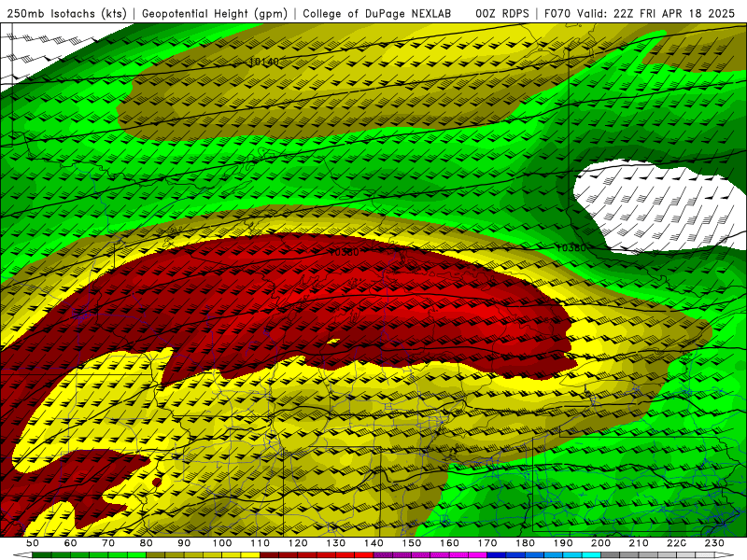Click the 100 label on the color scale
This screenshot has height=560, width=747.
click(221, 543)
